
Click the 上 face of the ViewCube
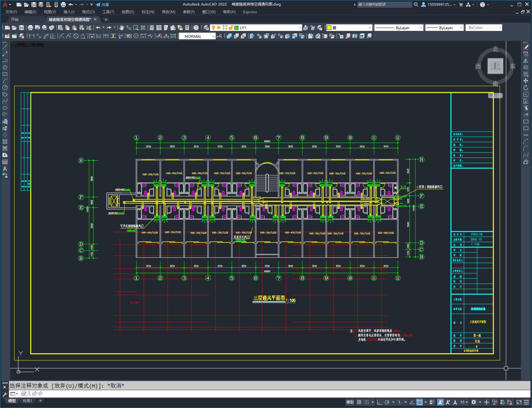tap(495, 66)
